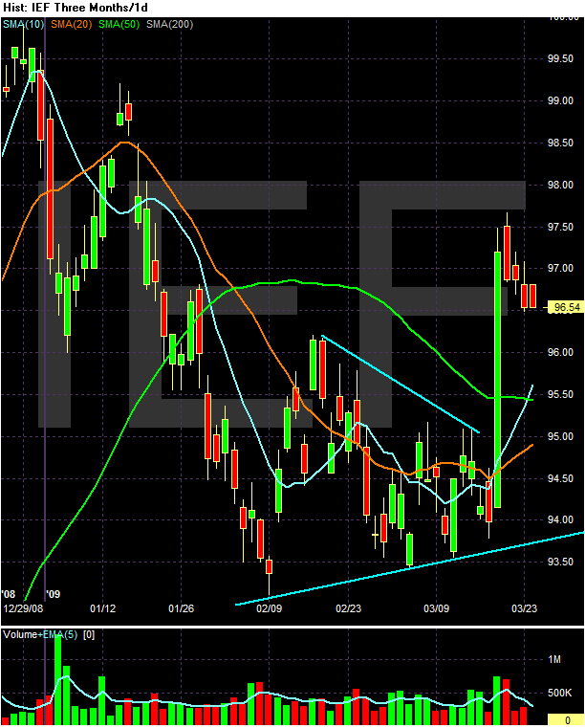Select the 97.00 price axis label

(x=560, y=269)
